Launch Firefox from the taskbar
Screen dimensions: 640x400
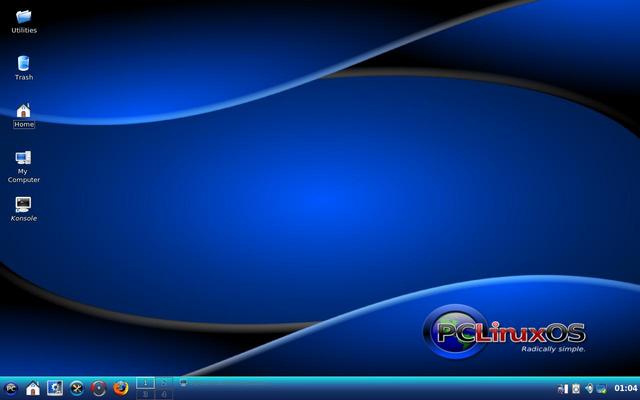pos(121,388)
